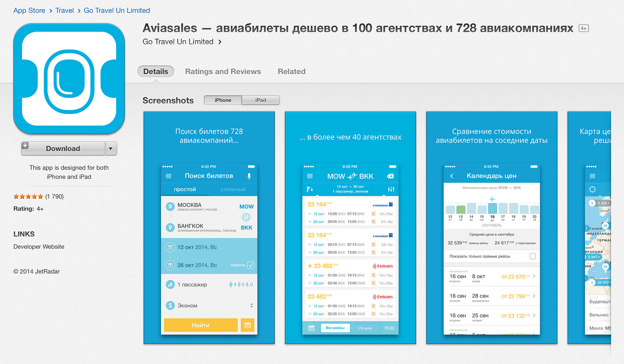Toggle обратно return-flight checkbox
The height and width of the screenshot is (364, 624).
(x=251, y=265)
